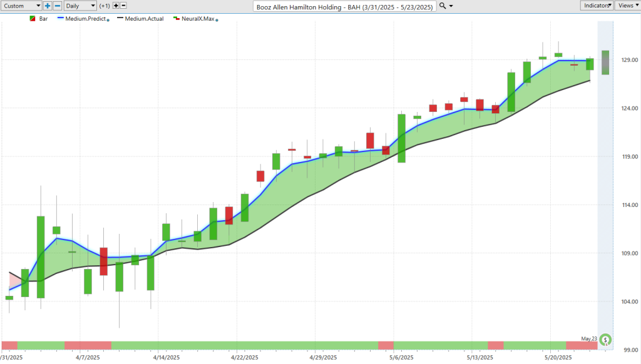Click the 4/14/2025 date axis label
The image size is (641, 364).
click(x=167, y=358)
